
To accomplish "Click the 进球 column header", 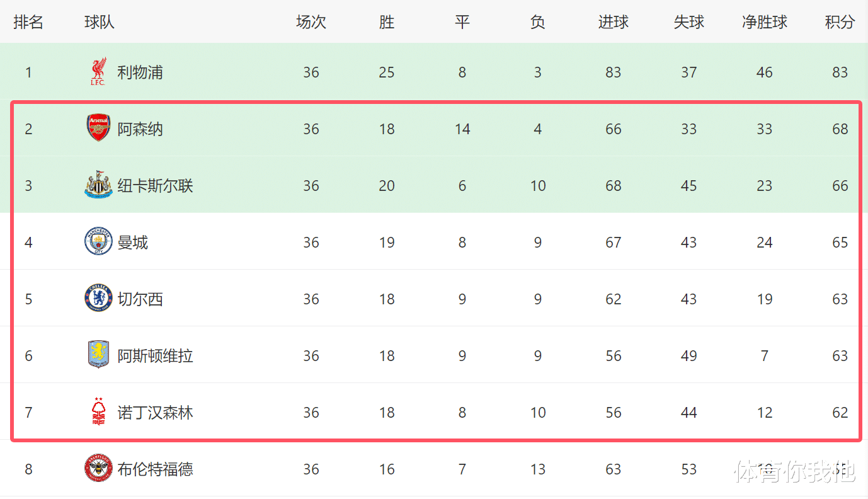I will click(614, 23).
